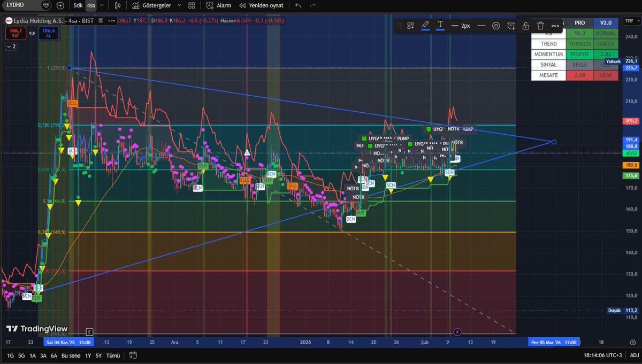Screen dimensions: 642x364
Task: Grab the drawing toolbar drag handle
Action: [x=399, y=25]
